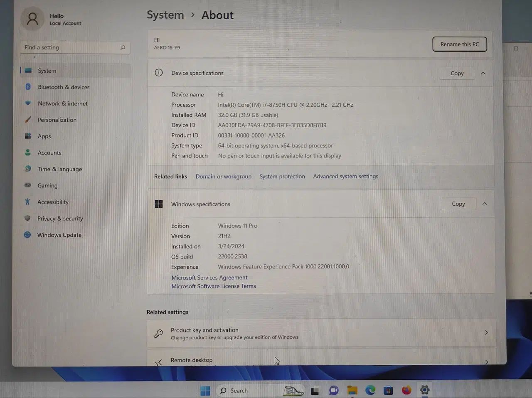The image size is (532, 398).
Task: Click the Installed RAM 32.0 GB value
Action: point(248,115)
